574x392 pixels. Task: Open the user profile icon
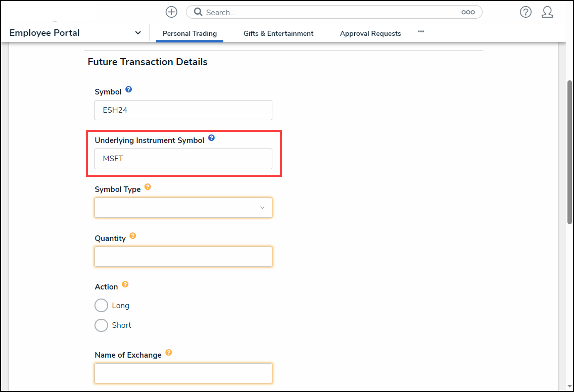[547, 12]
